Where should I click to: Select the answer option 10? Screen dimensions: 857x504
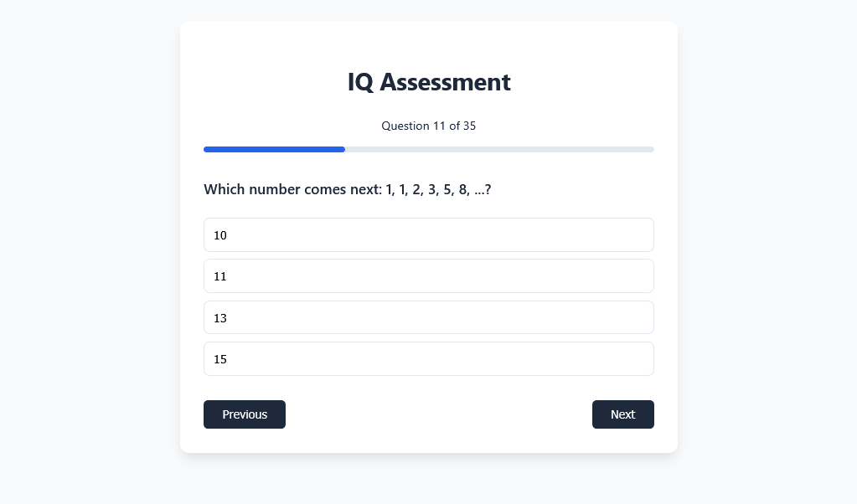[428, 235]
